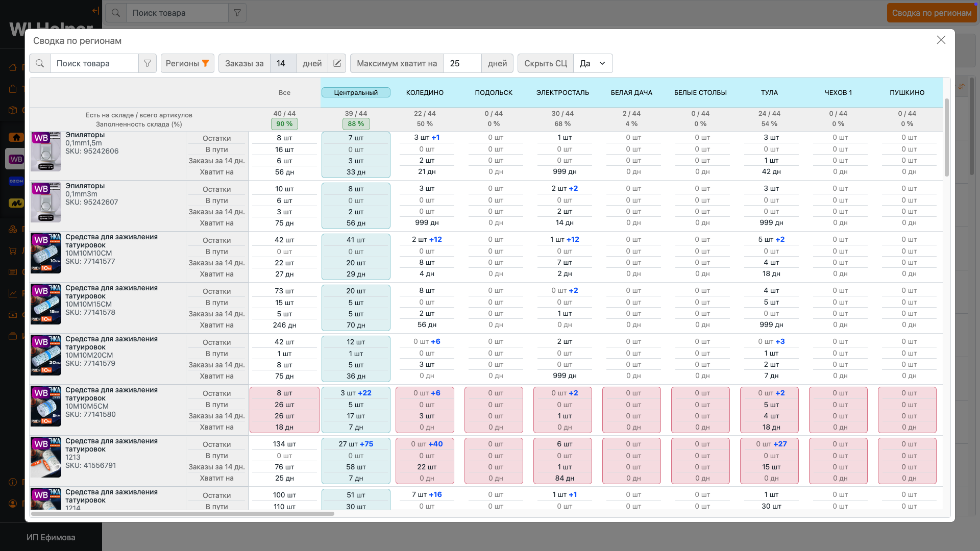Click the Заказы за days field with 14
This screenshot has width=980, height=551.
tap(283, 63)
